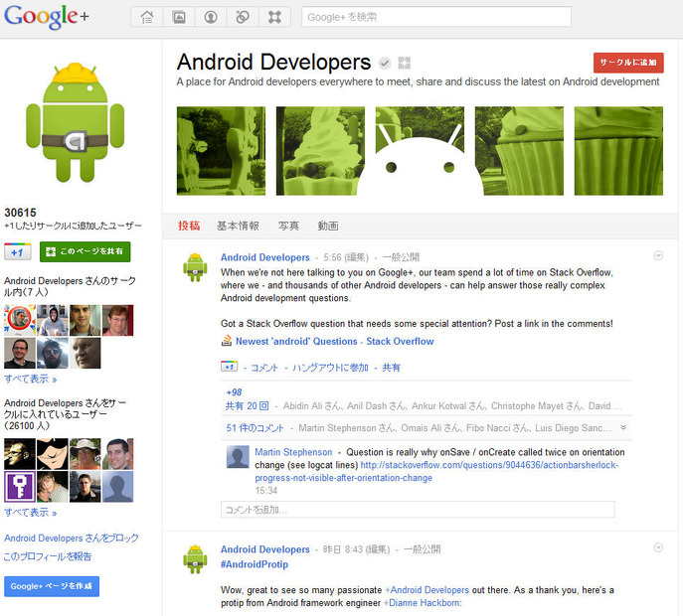Open Newest 'android' Questions Stack Overflow link

point(334,342)
